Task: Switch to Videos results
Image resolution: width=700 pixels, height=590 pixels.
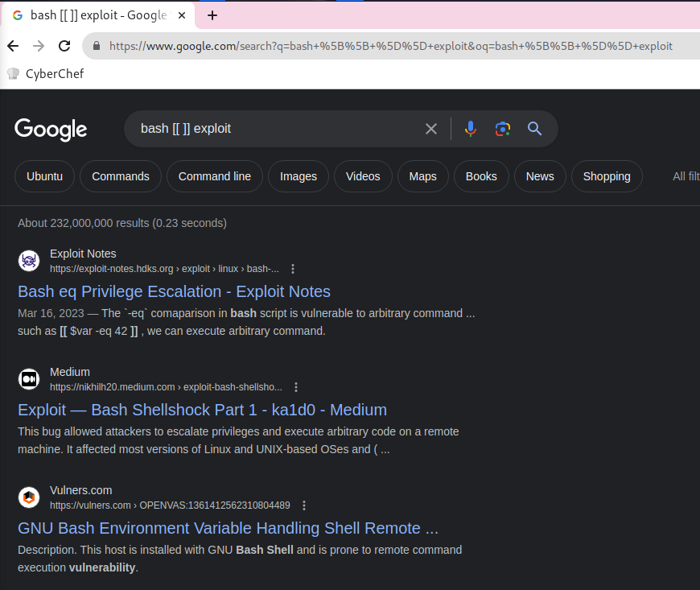Action: (x=363, y=176)
